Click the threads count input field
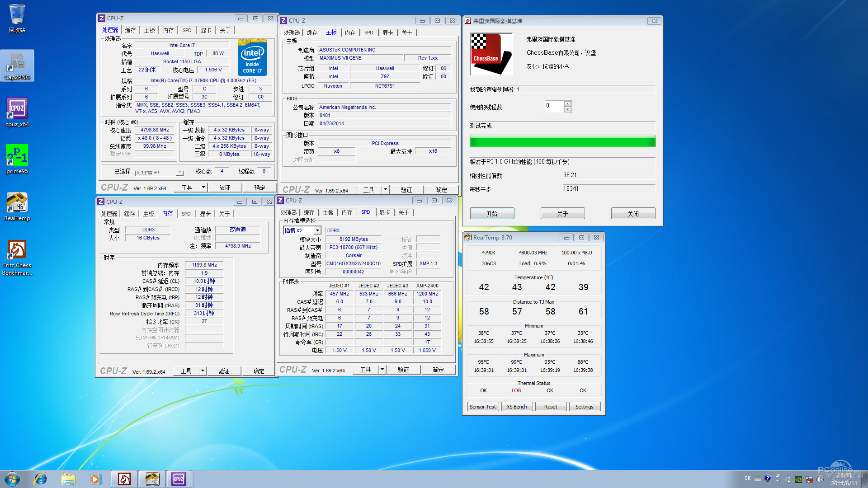 (554, 106)
